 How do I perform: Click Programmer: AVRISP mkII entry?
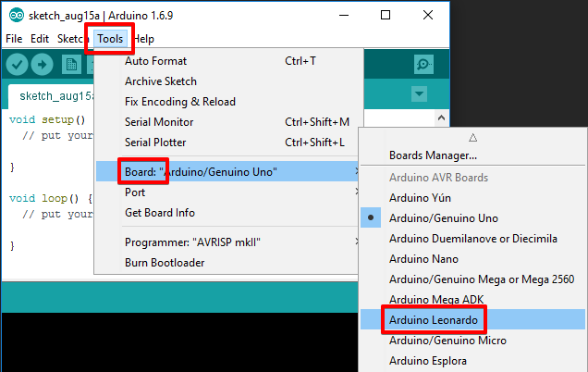point(228,242)
